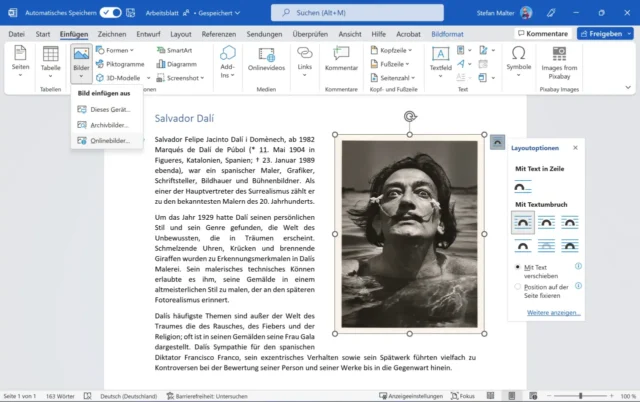Select 'Position auf der Seite fixieren' option
Viewport: 640px width, 402px height.
(x=517, y=287)
